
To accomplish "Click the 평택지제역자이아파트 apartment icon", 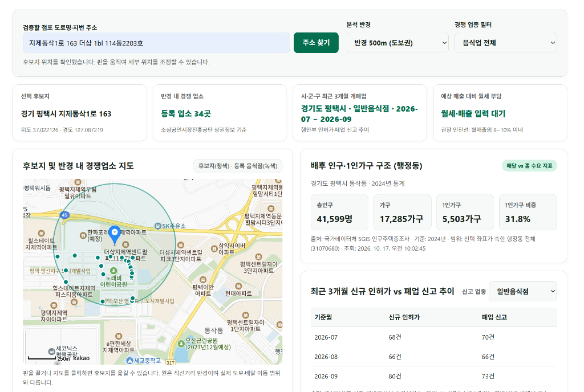I will [x=54, y=306].
